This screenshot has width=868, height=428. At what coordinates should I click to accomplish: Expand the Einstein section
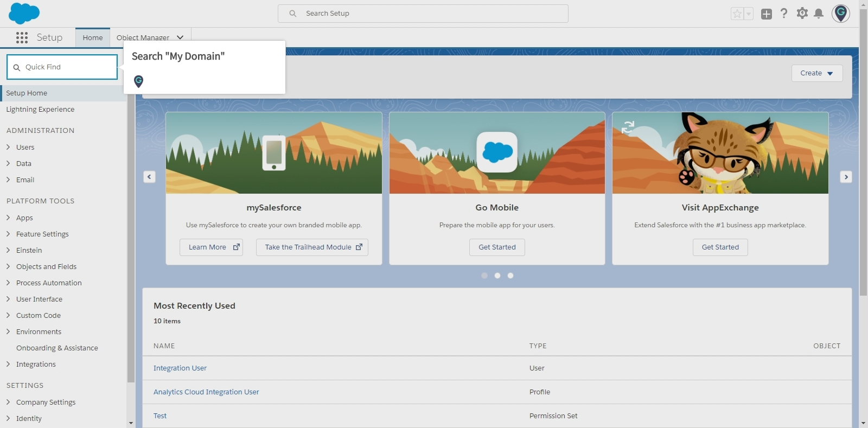8,250
